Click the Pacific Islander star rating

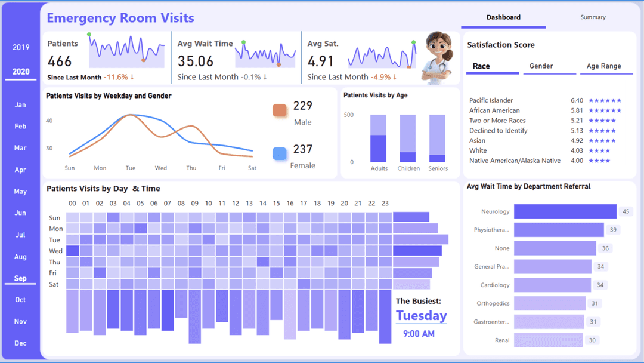point(605,101)
